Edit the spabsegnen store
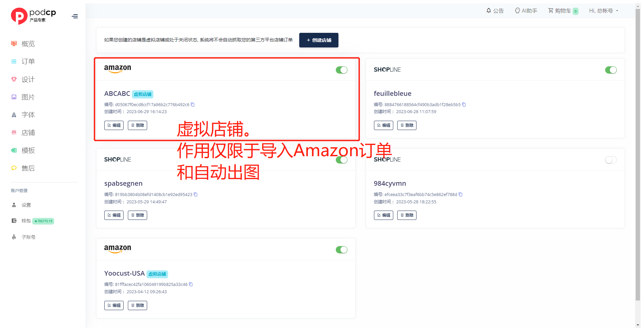 pyautogui.click(x=114, y=215)
